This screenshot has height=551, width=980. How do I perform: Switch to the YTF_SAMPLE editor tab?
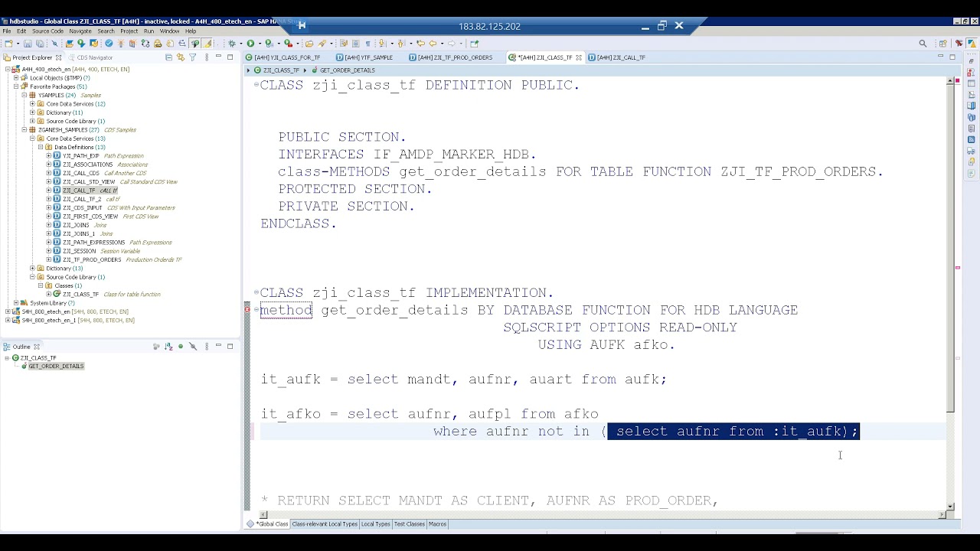click(x=364, y=57)
